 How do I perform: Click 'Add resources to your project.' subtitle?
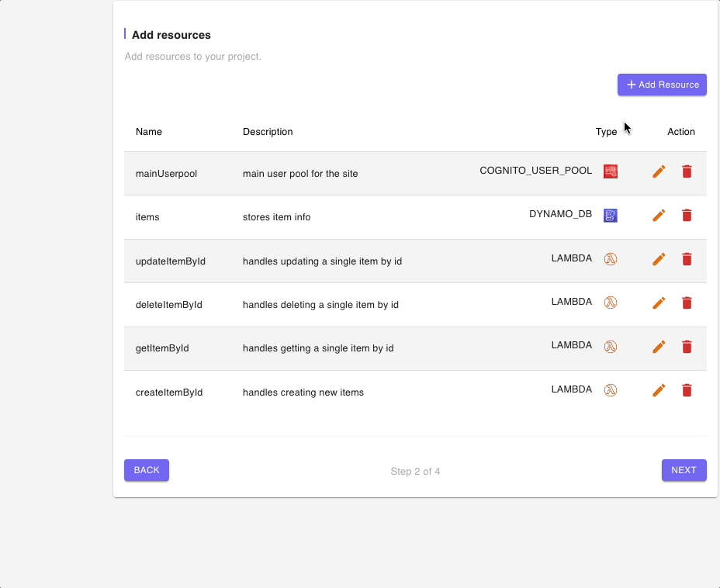pos(193,57)
